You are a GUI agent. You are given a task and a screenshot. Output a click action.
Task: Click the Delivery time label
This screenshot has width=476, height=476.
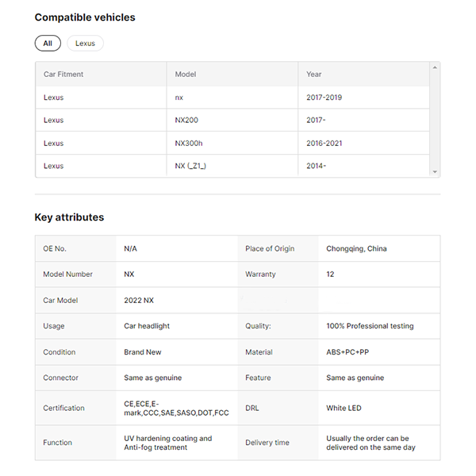pyautogui.click(x=267, y=443)
